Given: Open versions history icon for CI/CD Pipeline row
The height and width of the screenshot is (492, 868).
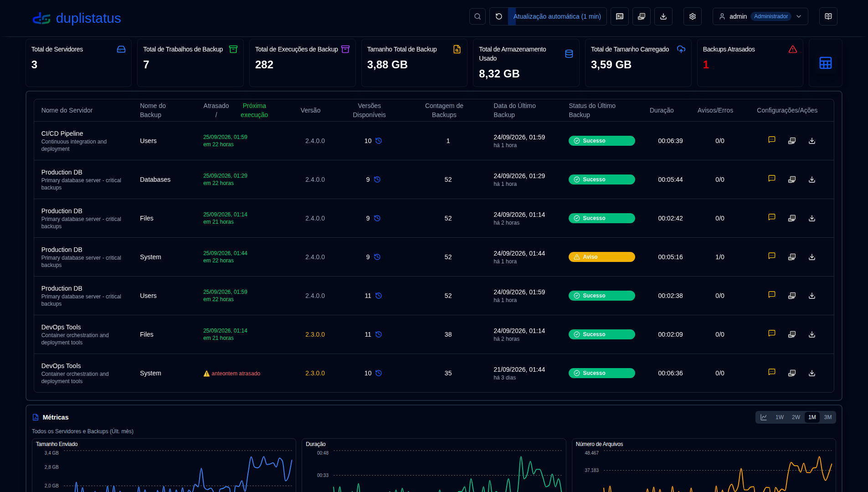Looking at the screenshot, I should pos(379,141).
